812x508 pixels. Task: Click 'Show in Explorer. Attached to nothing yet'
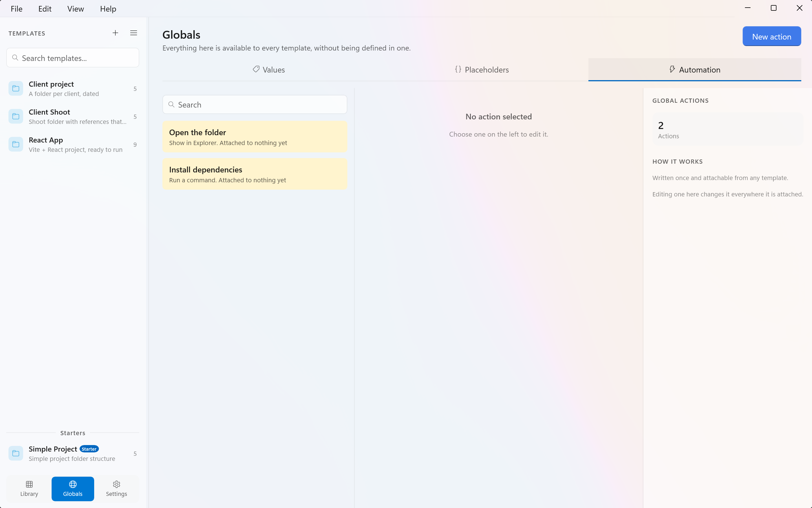click(x=228, y=143)
